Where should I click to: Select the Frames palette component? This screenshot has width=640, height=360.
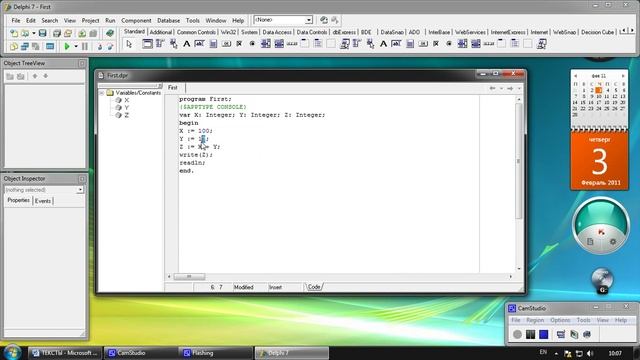[147, 44]
